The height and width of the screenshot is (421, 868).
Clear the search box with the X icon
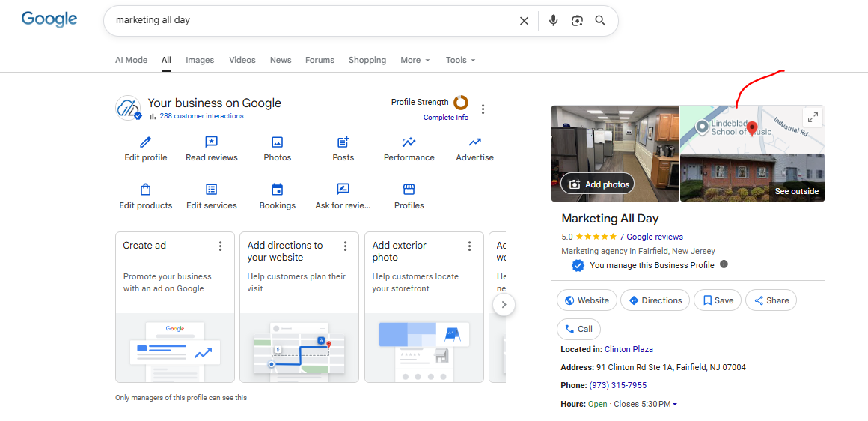(524, 21)
